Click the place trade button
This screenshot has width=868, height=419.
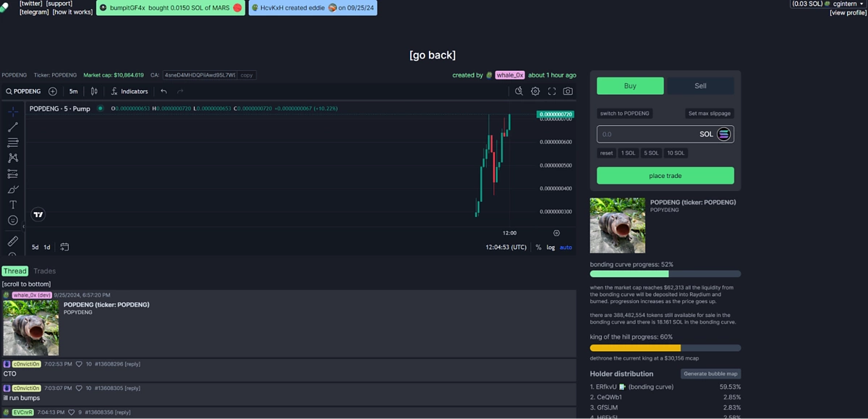coord(665,176)
